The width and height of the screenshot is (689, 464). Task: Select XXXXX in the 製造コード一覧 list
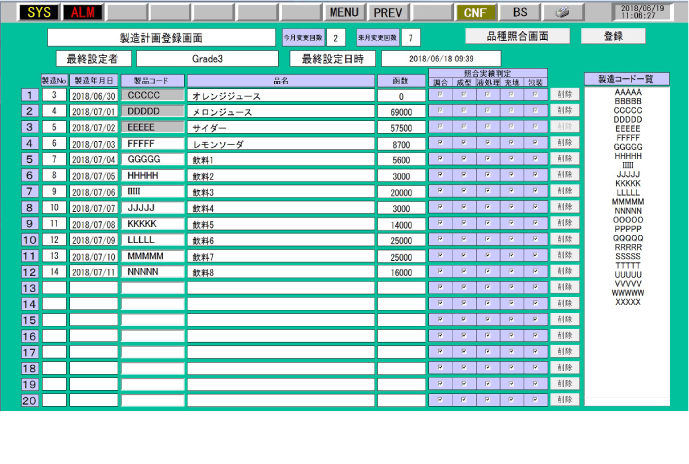point(627,302)
